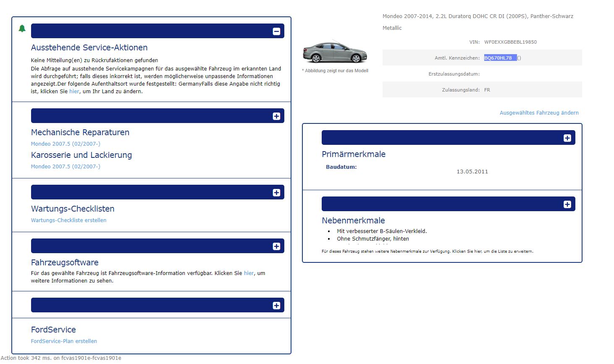Click the green notification bell icon
Viewport: 614px width, 364px height.
pos(22,29)
